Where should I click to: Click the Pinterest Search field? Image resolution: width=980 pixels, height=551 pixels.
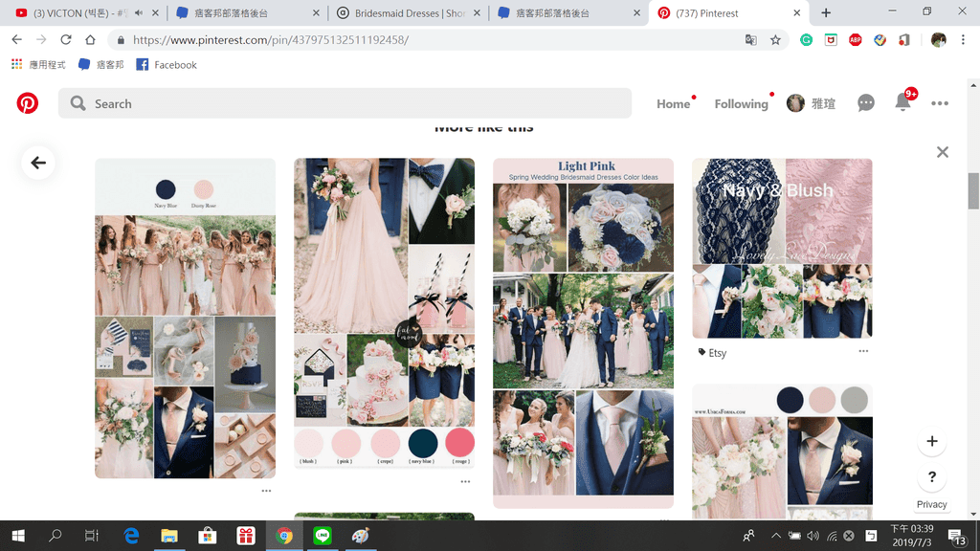pos(345,103)
